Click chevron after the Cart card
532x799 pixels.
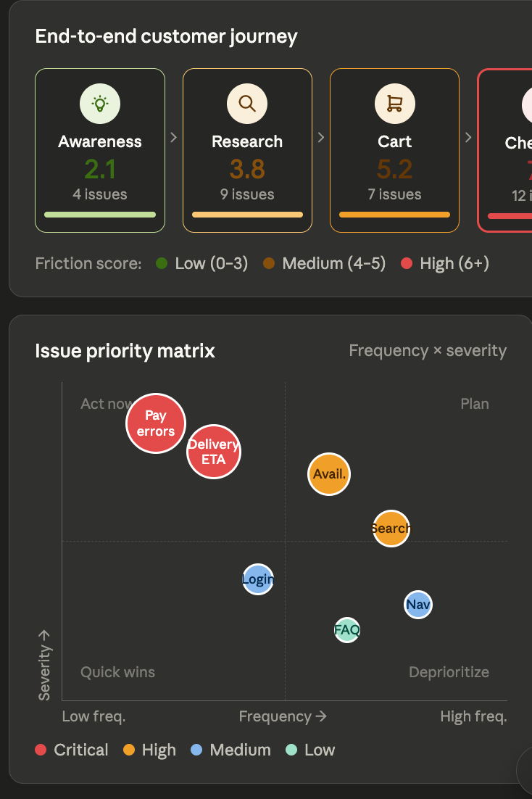point(468,137)
